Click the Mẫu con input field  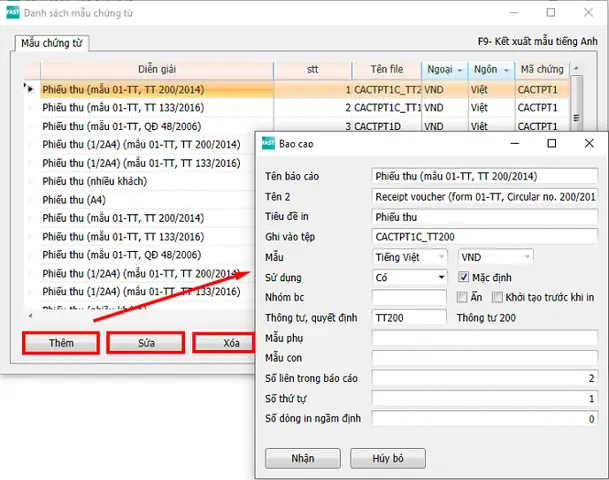(x=484, y=358)
